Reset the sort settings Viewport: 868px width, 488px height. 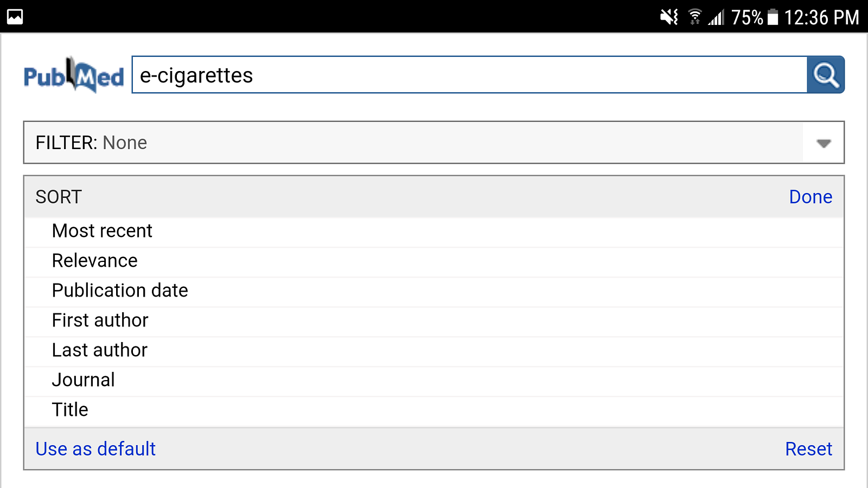[808, 449]
